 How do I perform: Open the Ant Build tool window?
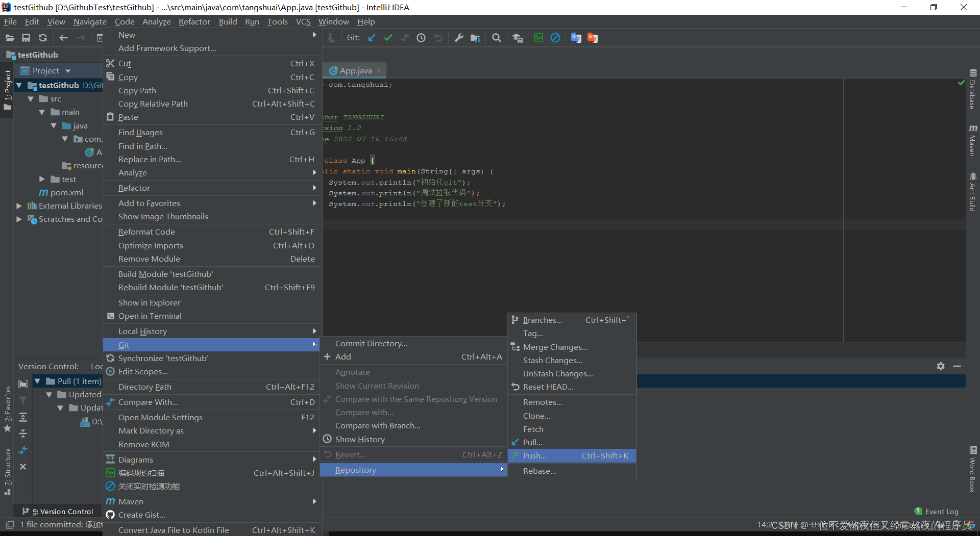[x=973, y=192]
